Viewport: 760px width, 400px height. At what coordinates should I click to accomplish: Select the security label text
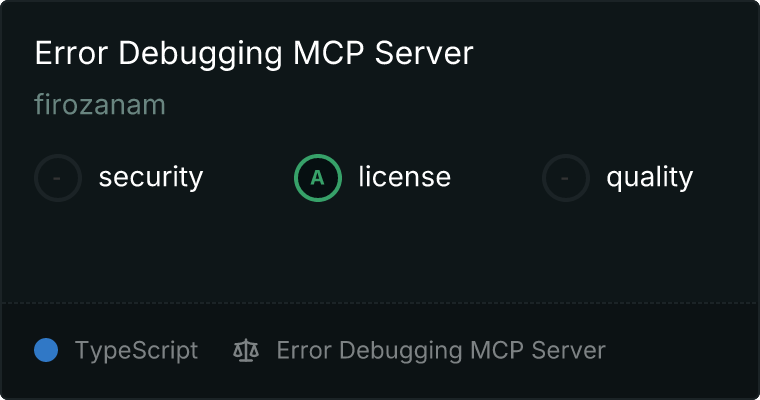[151, 177]
